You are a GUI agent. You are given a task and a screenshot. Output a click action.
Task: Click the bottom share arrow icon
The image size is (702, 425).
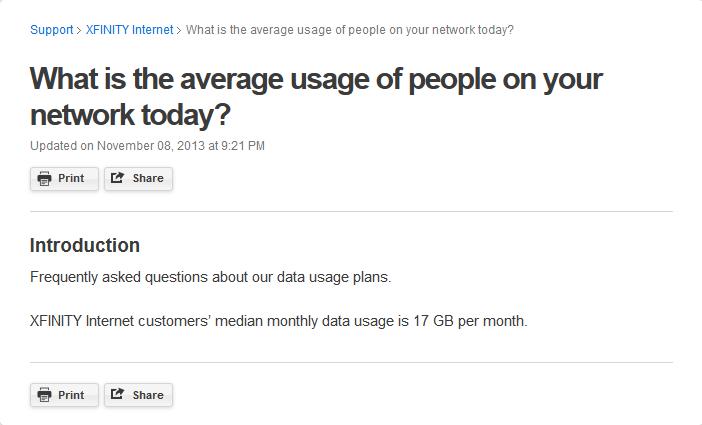tap(117, 394)
